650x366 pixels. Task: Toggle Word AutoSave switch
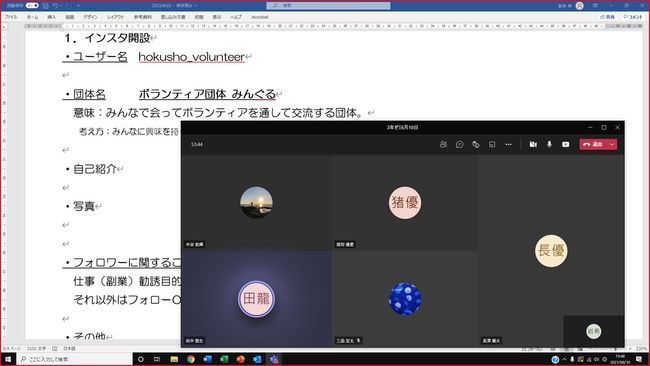click(32, 5)
